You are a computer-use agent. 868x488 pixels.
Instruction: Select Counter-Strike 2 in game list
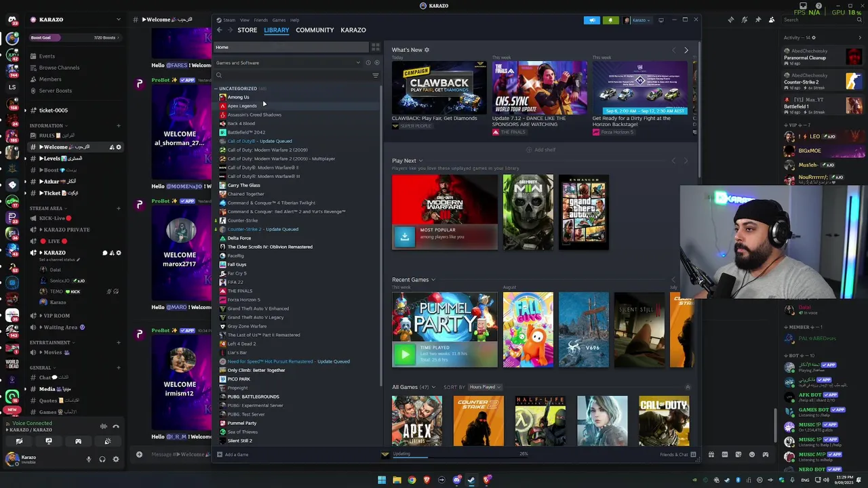tap(263, 229)
